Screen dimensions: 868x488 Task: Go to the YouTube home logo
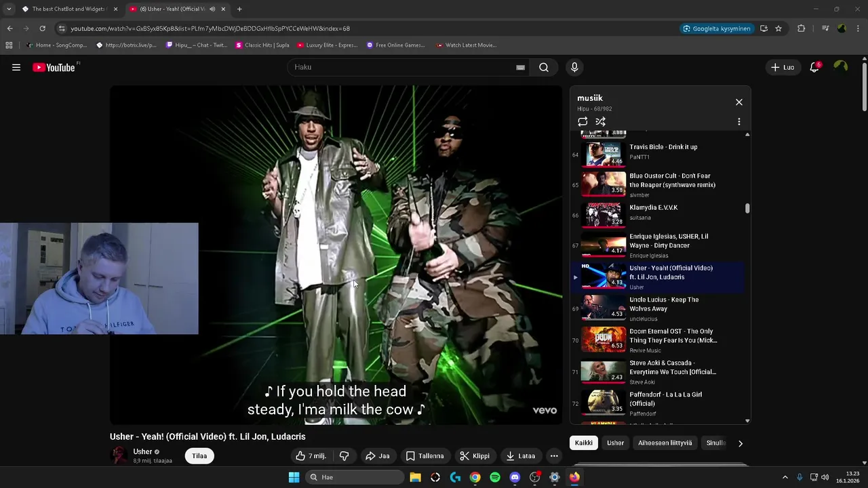(54, 67)
